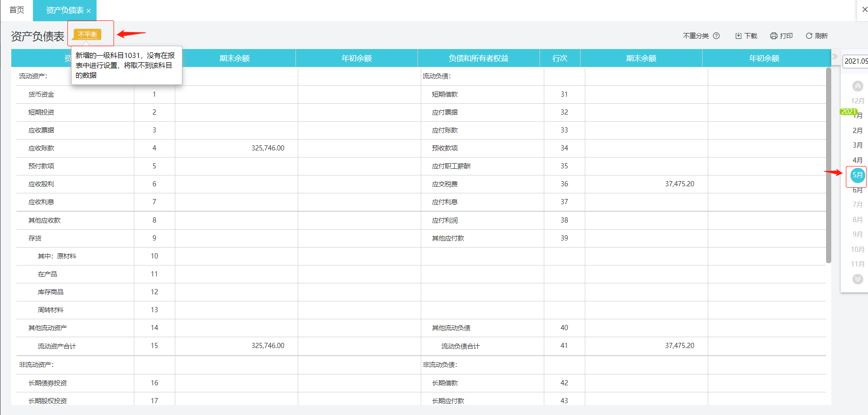Click the 其他应付款 row label
Image resolution: width=868 pixels, height=415 pixels.
click(x=448, y=238)
